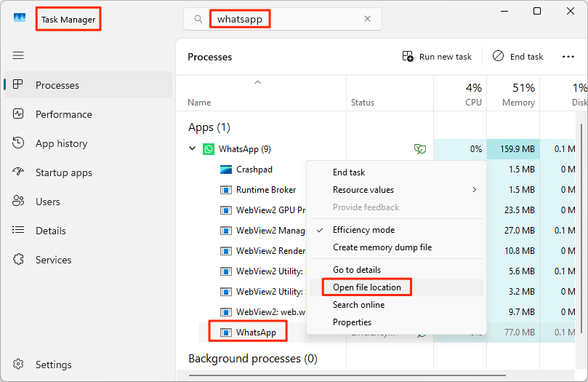Click the Crashpad process icon
Screen dimensions: 588x382
[226, 170]
